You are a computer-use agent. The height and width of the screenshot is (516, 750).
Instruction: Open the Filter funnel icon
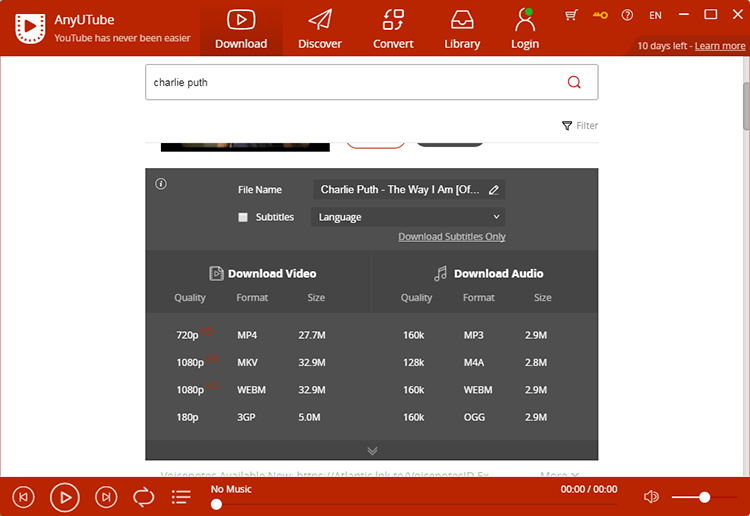tap(567, 126)
